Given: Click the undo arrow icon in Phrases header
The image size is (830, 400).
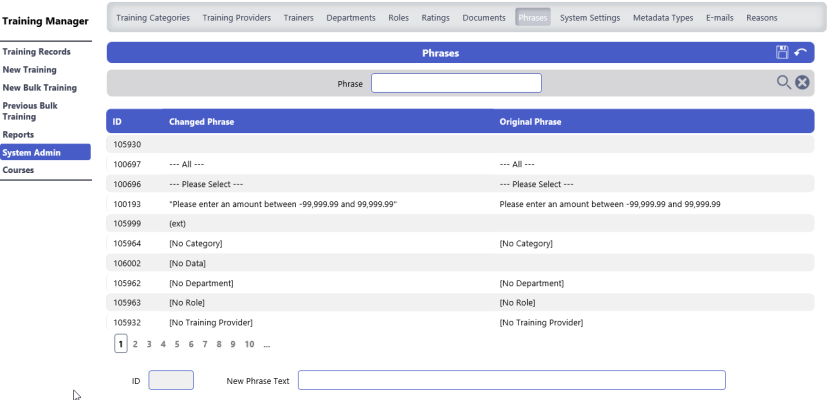Looking at the screenshot, I should point(800,52).
